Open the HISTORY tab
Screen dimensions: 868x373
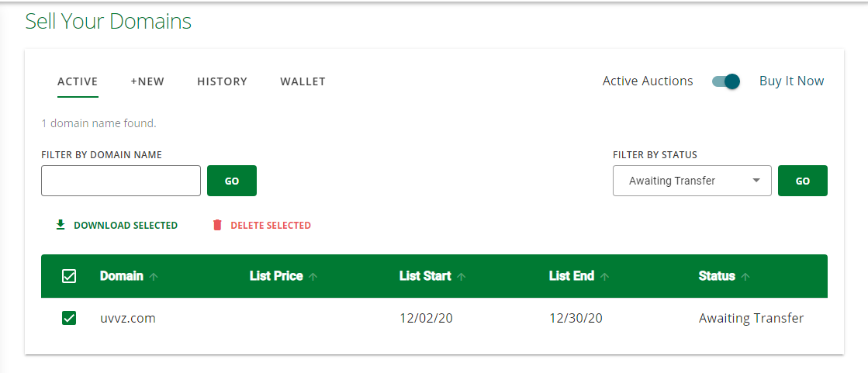[x=222, y=81]
